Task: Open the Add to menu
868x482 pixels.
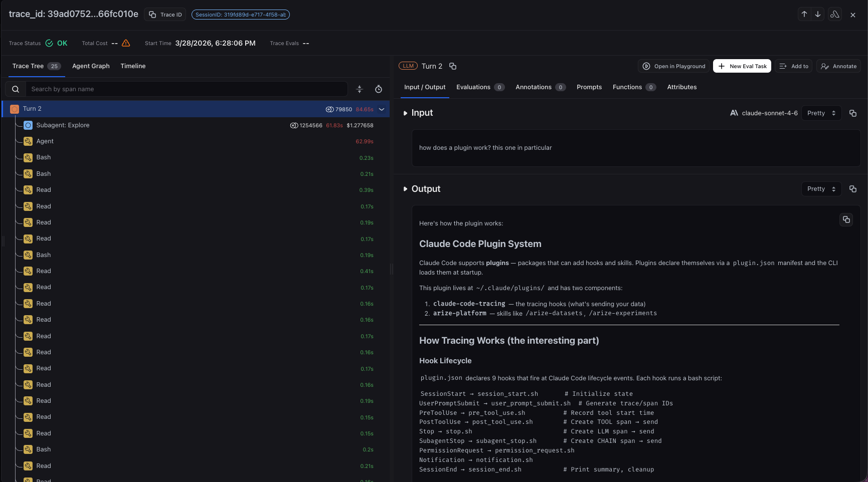Action: (794, 66)
